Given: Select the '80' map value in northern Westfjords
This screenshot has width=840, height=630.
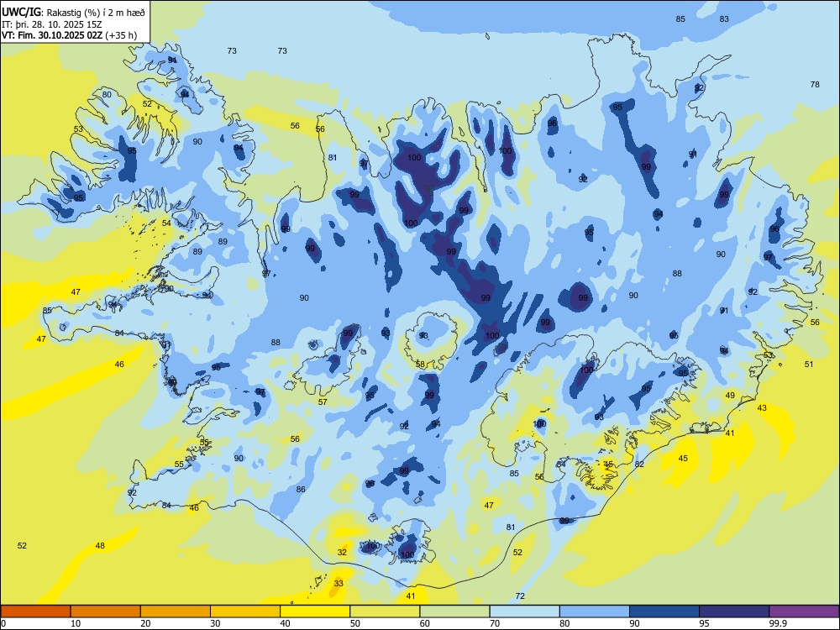Looking at the screenshot, I should (x=108, y=95).
